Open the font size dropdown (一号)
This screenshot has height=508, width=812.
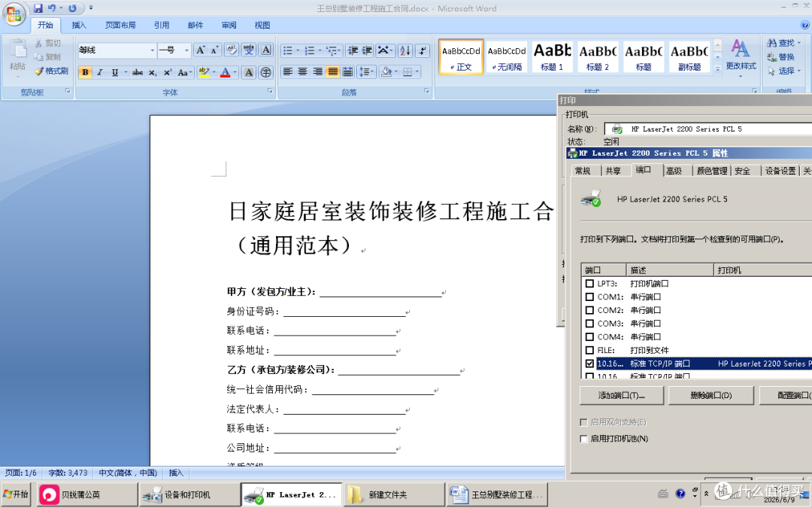[187, 50]
